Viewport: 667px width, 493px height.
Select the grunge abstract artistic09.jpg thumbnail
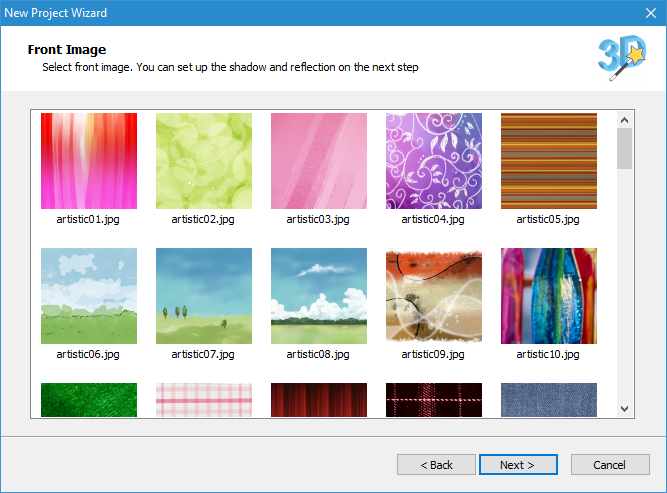coord(434,296)
